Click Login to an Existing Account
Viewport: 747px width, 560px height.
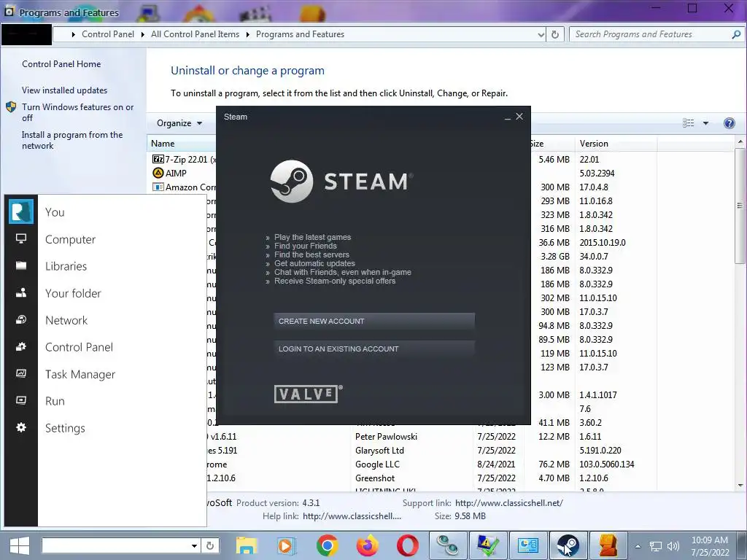(374, 349)
